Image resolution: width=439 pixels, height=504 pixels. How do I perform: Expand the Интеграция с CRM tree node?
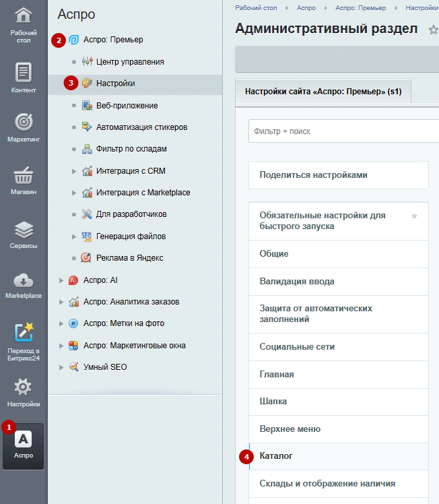coord(74,171)
